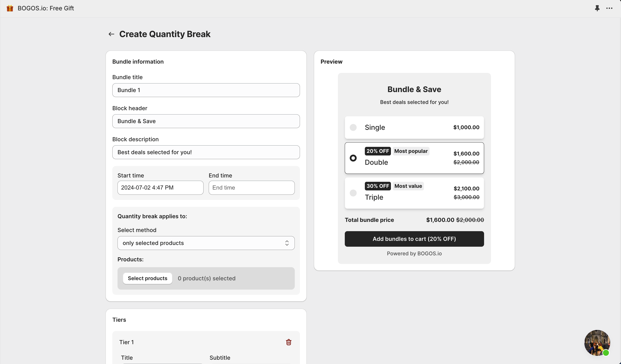621x364 pixels.
Task: Open the Select method dropdown
Action: pos(206,243)
